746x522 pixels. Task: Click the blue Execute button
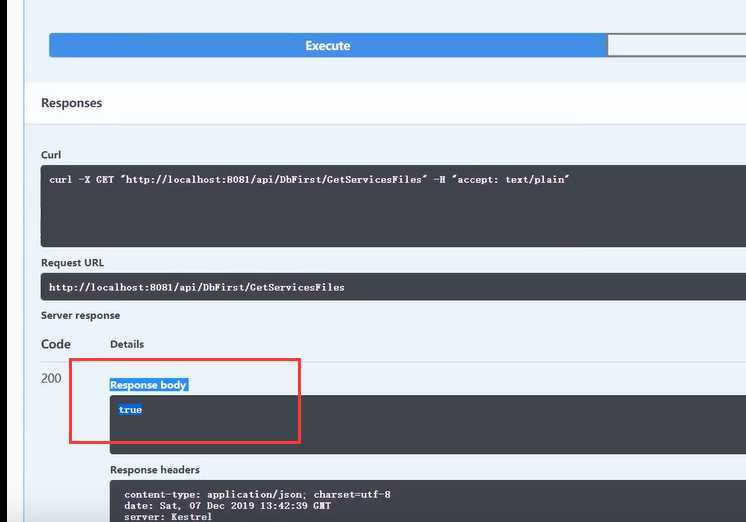(328, 45)
